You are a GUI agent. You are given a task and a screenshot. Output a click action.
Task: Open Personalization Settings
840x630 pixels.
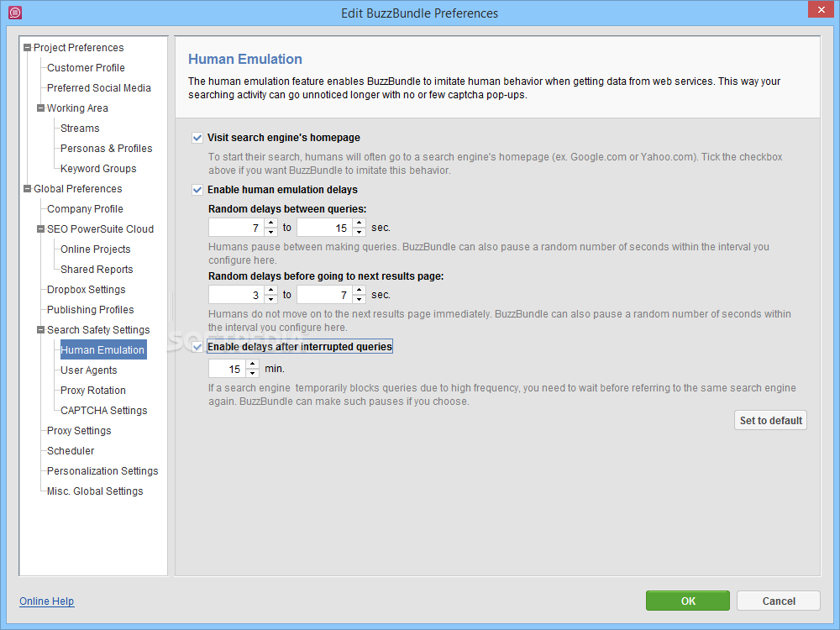[102, 471]
